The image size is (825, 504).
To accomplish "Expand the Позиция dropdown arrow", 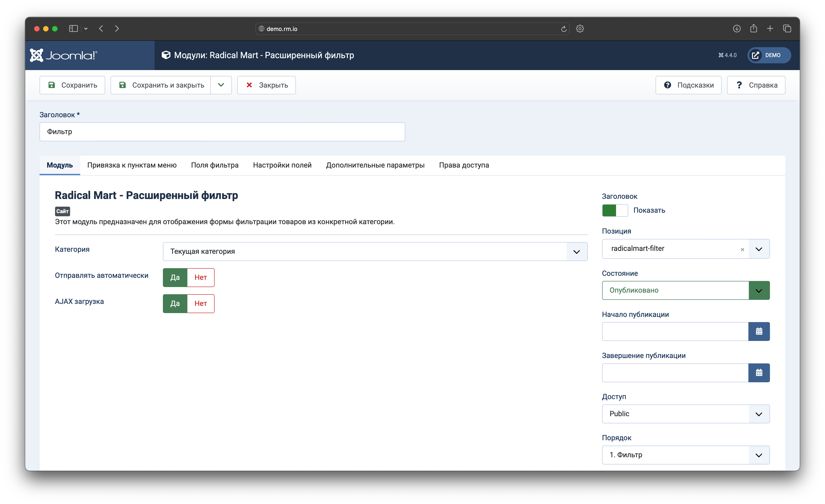I will click(x=759, y=249).
